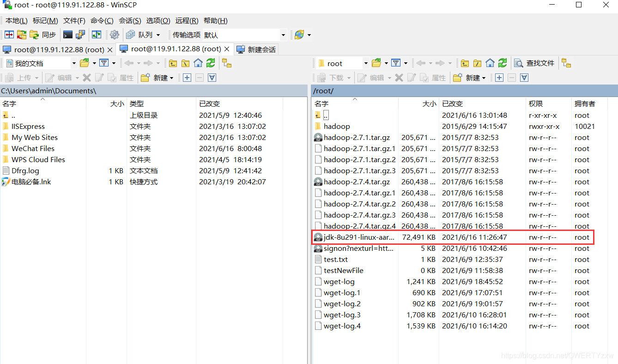The image size is (618, 364).
Task: Click the 查找文件 find files button
Action: coord(534,63)
